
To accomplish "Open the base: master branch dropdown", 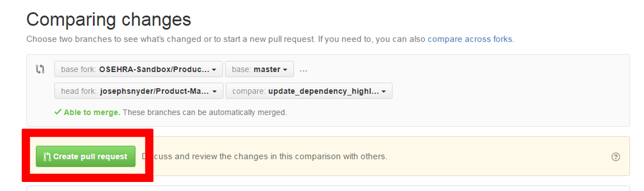I will [259, 70].
